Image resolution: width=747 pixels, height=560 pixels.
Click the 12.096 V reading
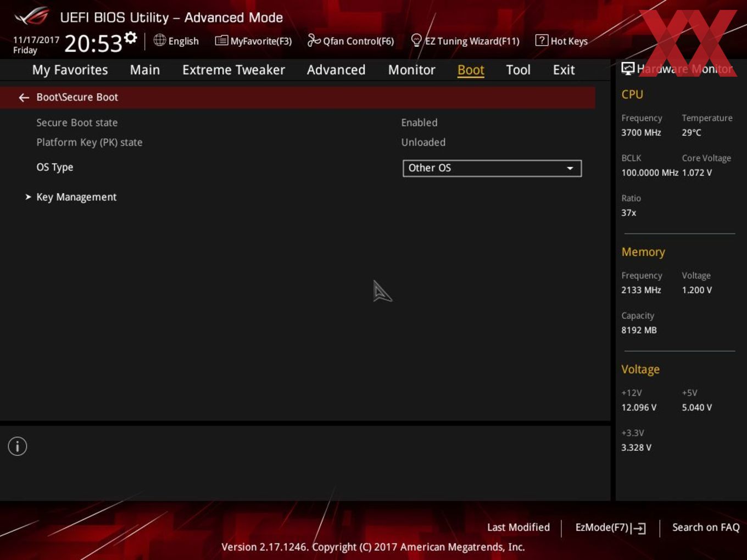(x=639, y=407)
